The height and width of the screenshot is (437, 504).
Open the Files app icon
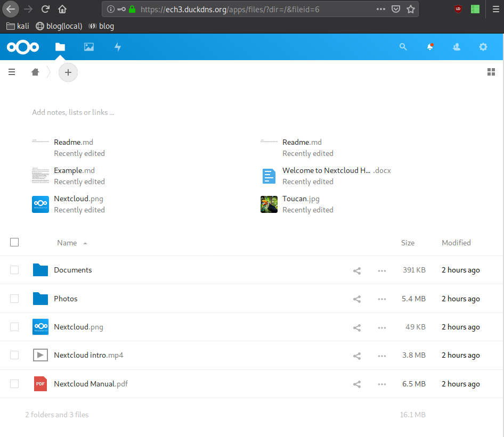(x=60, y=47)
